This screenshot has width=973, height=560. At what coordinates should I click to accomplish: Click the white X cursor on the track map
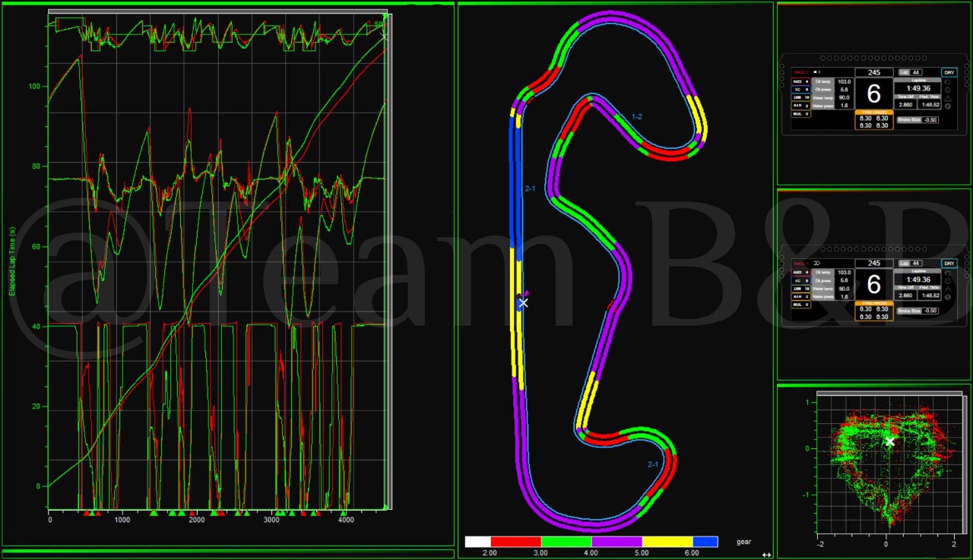523,302
